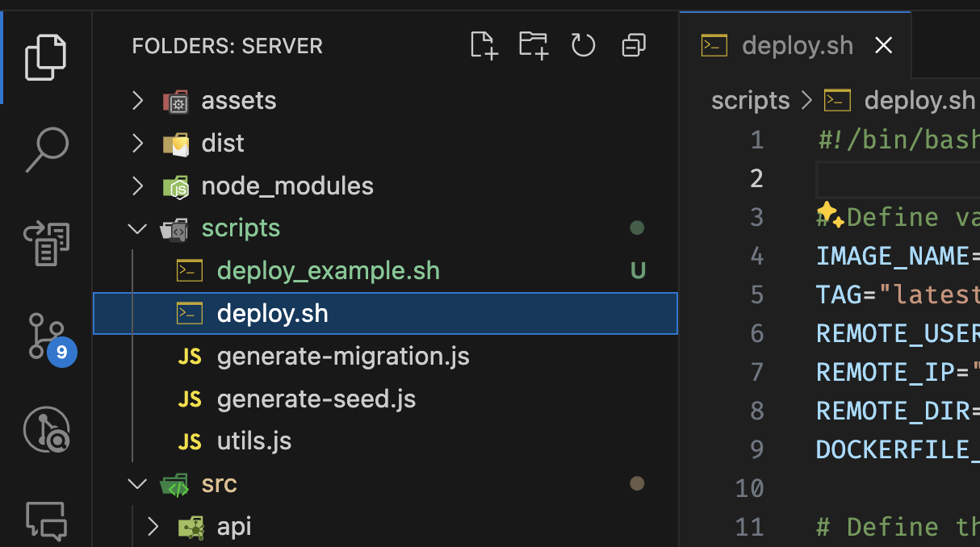The width and height of the screenshot is (980, 547).
Task: Click the #!/bin/bash shebang line
Action: tap(898, 140)
